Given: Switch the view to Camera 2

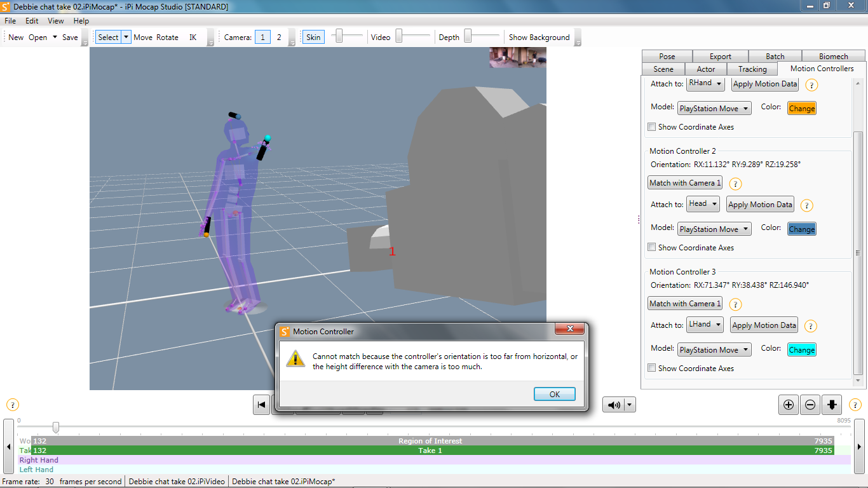Looking at the screenshot, I should 278,37.
